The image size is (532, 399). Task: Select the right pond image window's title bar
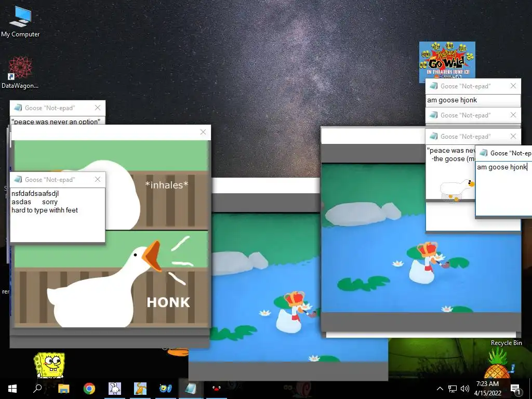click(x=373, y=136)
